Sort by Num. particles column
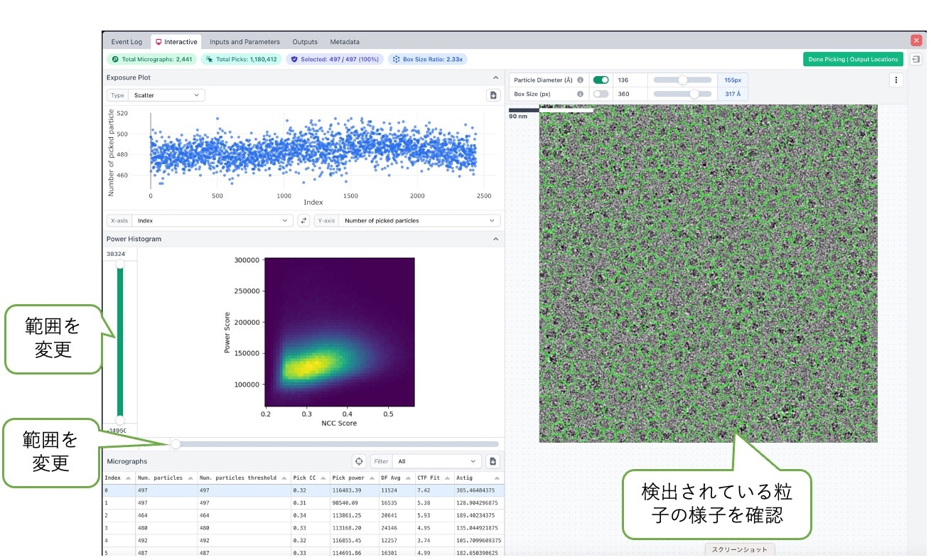931x560 pixels. click(166, 478)
